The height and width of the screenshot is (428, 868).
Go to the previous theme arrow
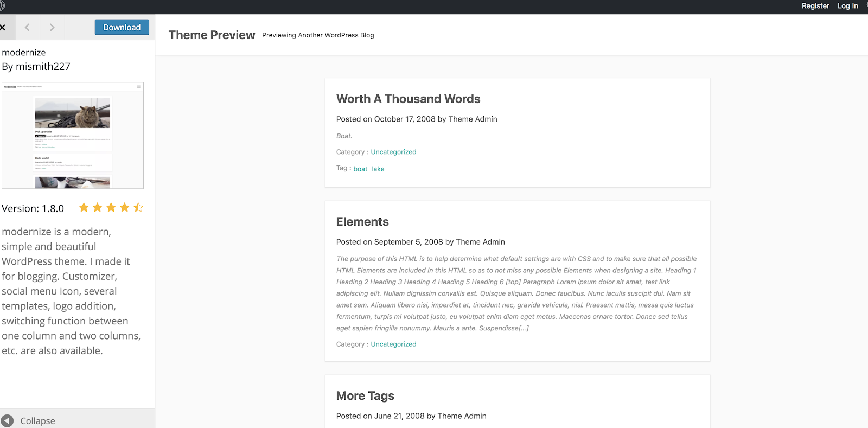coord(27,27)
